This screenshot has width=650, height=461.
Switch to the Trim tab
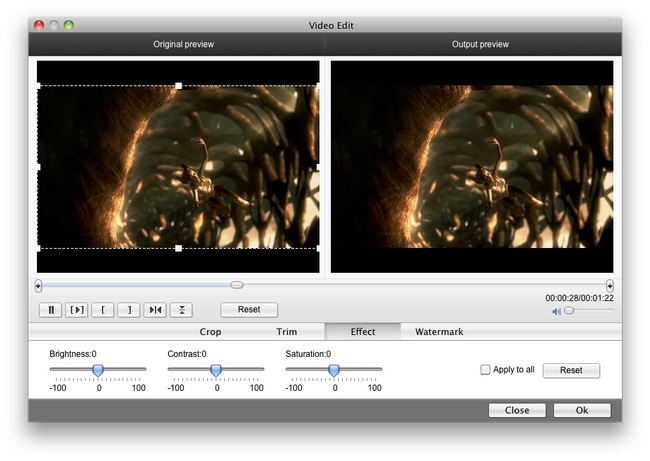point(286,332)
